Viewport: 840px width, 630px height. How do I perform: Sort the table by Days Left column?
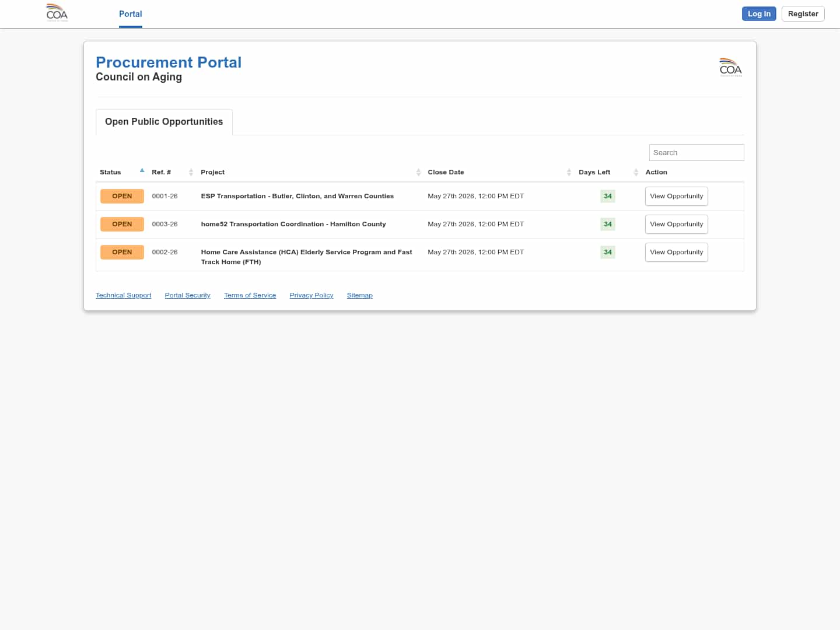[636, 172]
